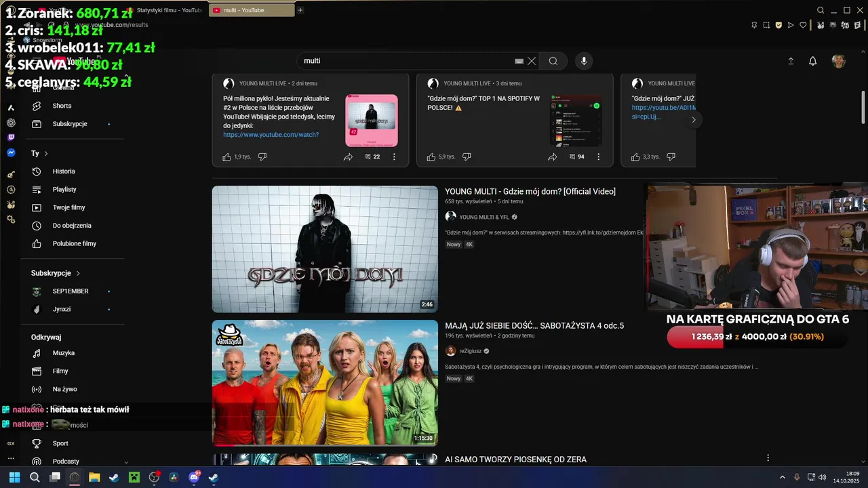Screen dimensions: 868x488
Task: Open File Explorer from the taskbar
Action: (x=94, y=477)
